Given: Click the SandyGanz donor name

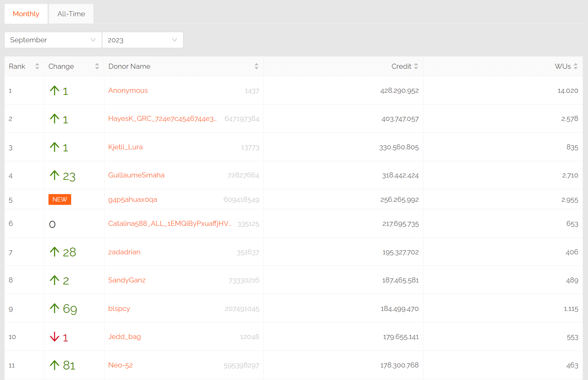Looking at the screenshot, I should click(x=127, y=280).
